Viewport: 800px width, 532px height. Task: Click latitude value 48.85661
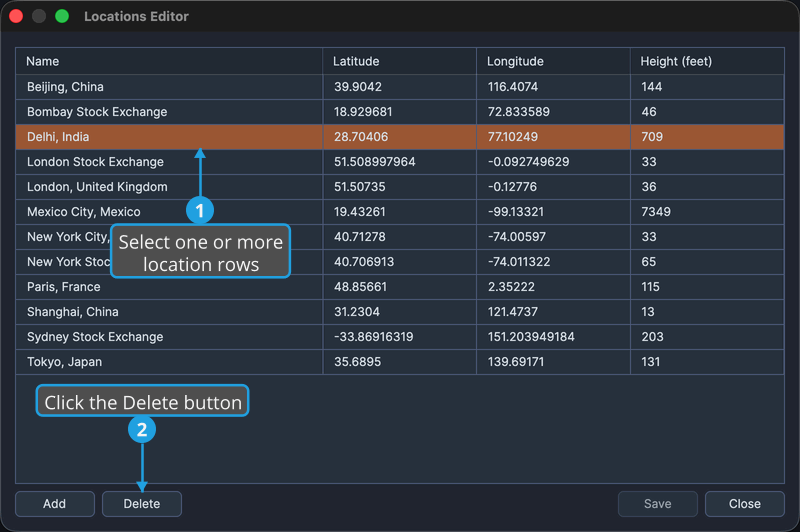point(360,287)
